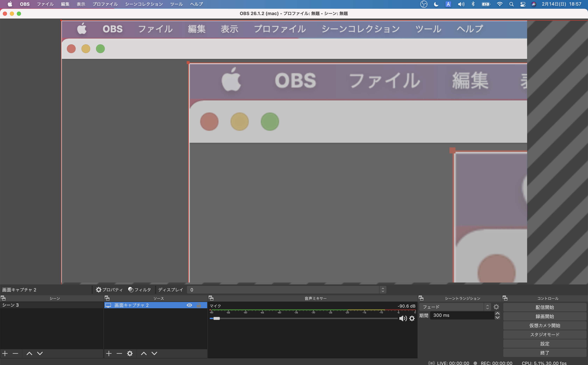Open mic audio settings gear icon
The height and width of the screenshot is (365, 588).
coord(412,318)
